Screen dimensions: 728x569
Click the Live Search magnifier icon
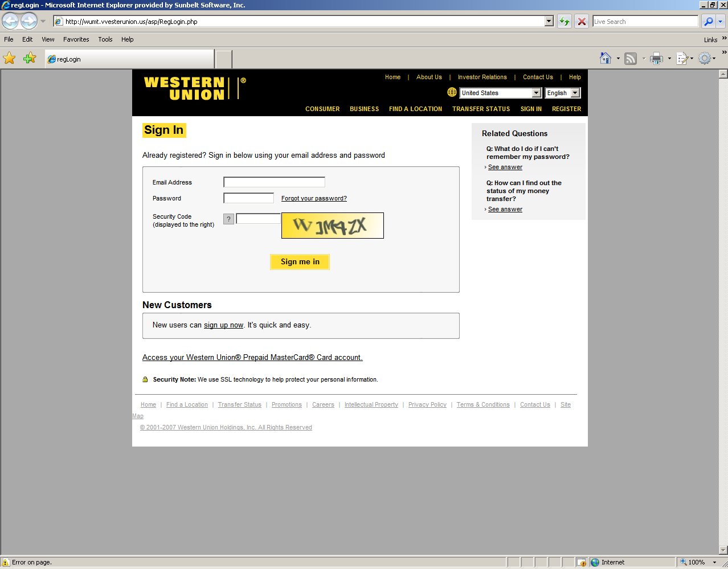point(708,22)
